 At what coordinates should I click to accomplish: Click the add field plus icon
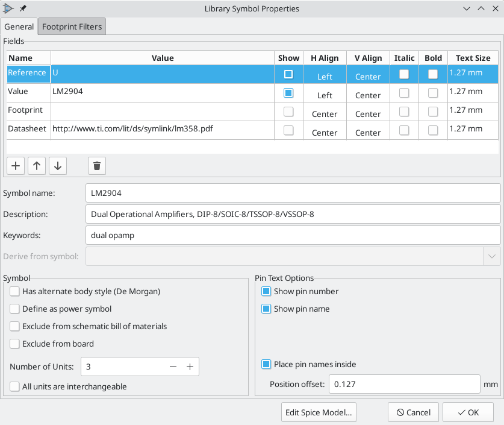pyautogui.click(x=16, y=166)
